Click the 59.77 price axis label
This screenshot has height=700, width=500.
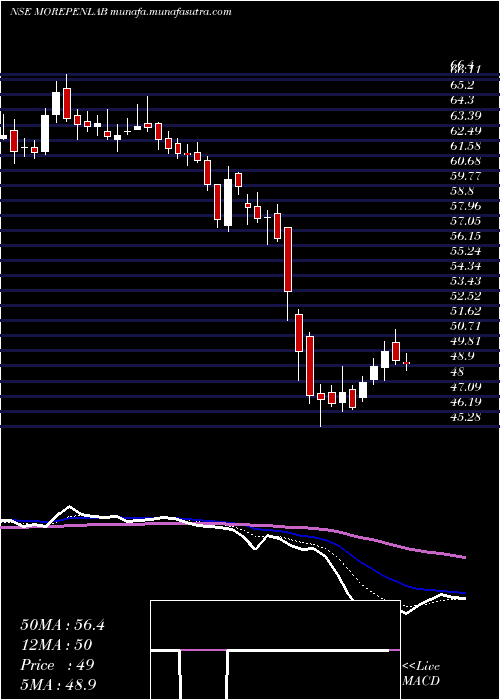[465, 176]
